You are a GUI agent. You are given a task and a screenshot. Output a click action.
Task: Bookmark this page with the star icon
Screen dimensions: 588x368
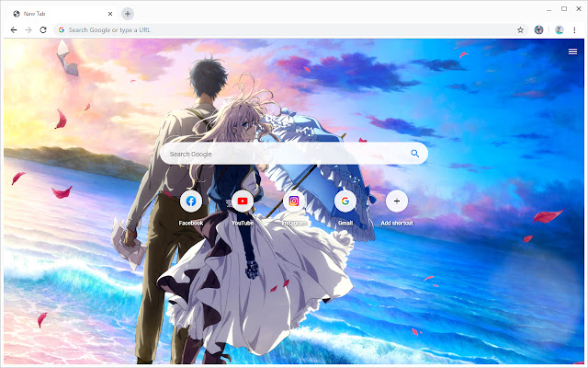(x=520, y=30)
